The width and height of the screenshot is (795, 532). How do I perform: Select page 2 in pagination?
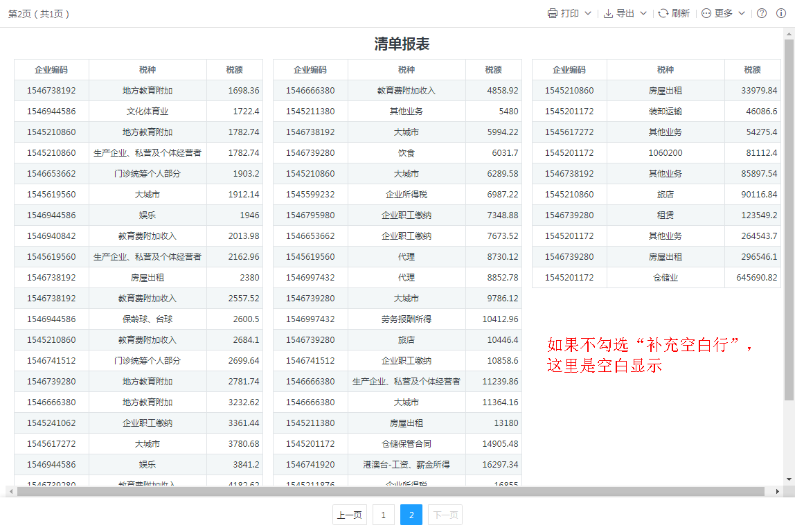click(x=411, y=515)
